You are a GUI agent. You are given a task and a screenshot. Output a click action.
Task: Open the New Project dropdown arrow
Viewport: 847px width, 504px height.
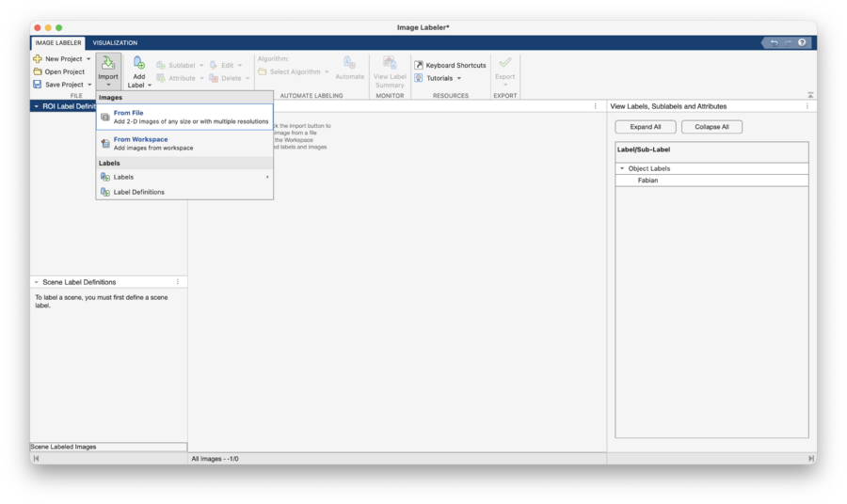coord(88,59)
